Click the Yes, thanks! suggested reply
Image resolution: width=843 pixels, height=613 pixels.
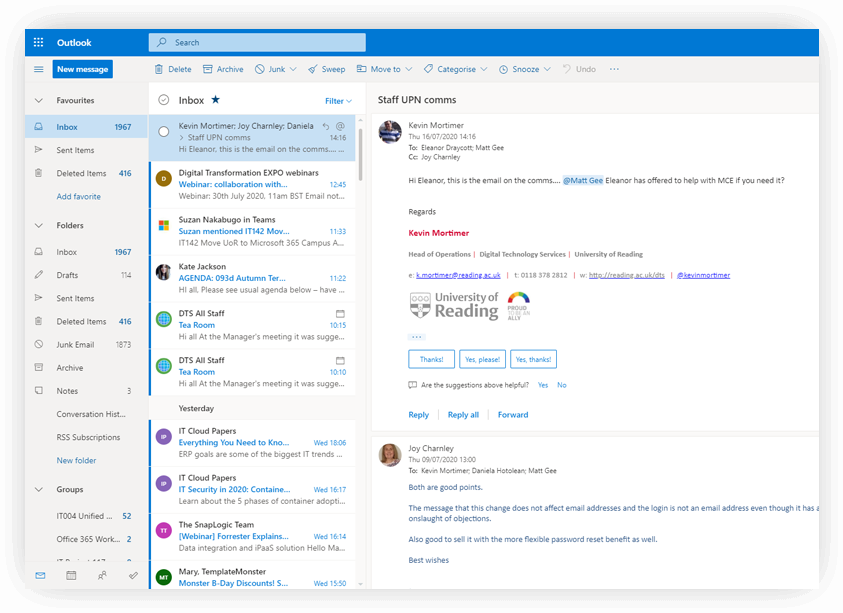point(533,359)
